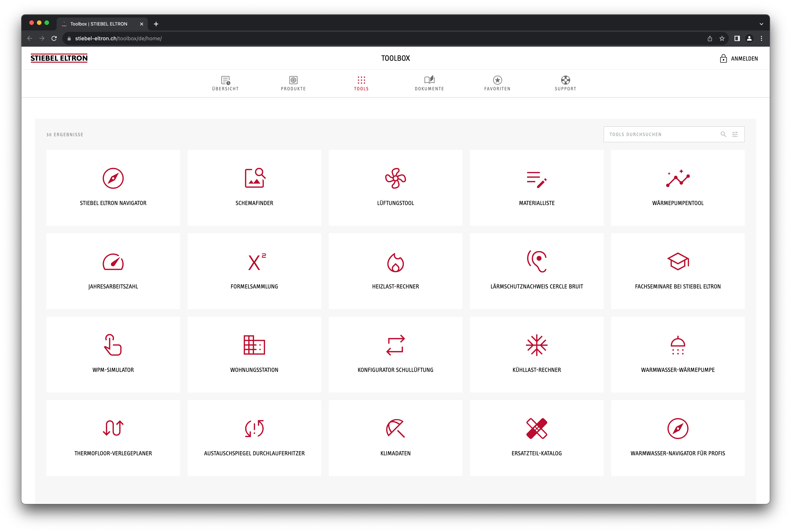Click the WPM-Simulator label
This screenshot has height=532, width=791.
pyautogui.click(x=113, y=370)
